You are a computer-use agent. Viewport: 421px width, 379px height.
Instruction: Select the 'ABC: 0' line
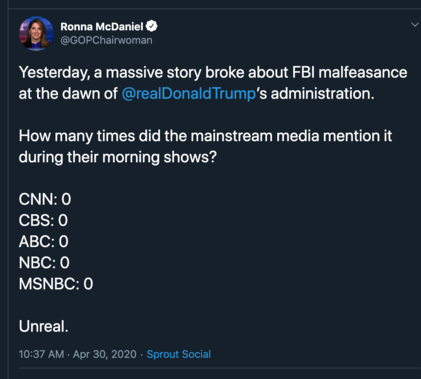[44, 242]
